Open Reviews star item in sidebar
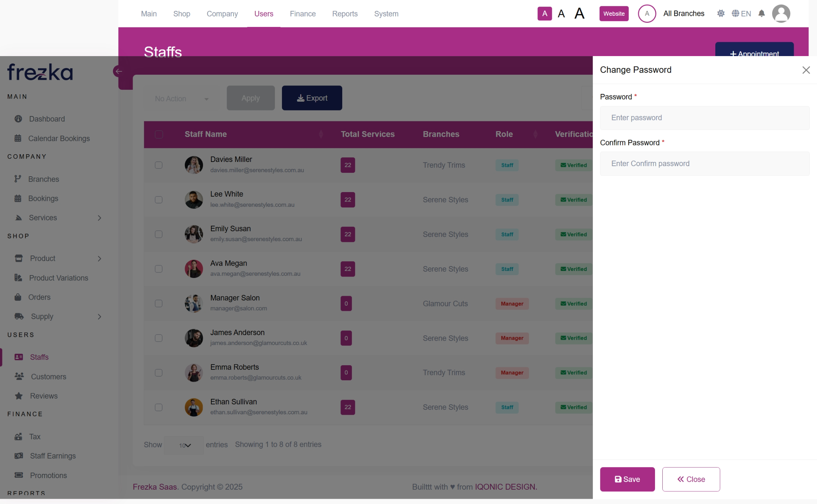This screenshot has width=817, height=504. (x=43, y=396)
